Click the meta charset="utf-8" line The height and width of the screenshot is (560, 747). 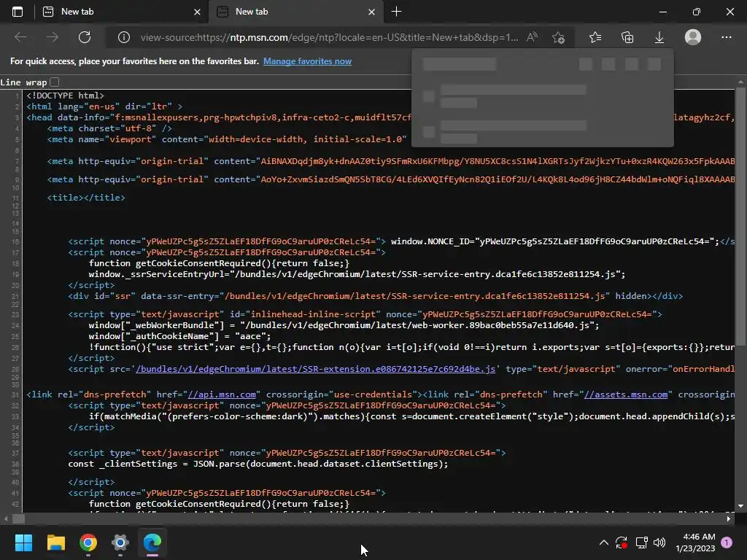(109, 128)
